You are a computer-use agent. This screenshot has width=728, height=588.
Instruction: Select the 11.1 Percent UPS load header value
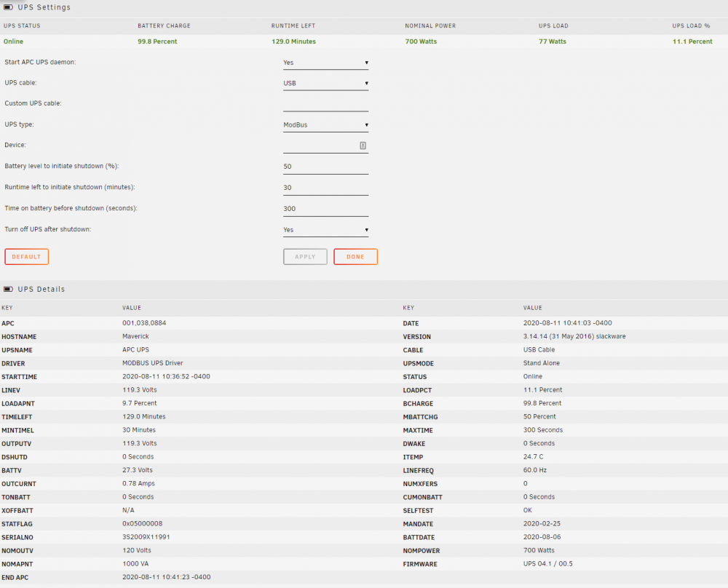tap(692, 41)
